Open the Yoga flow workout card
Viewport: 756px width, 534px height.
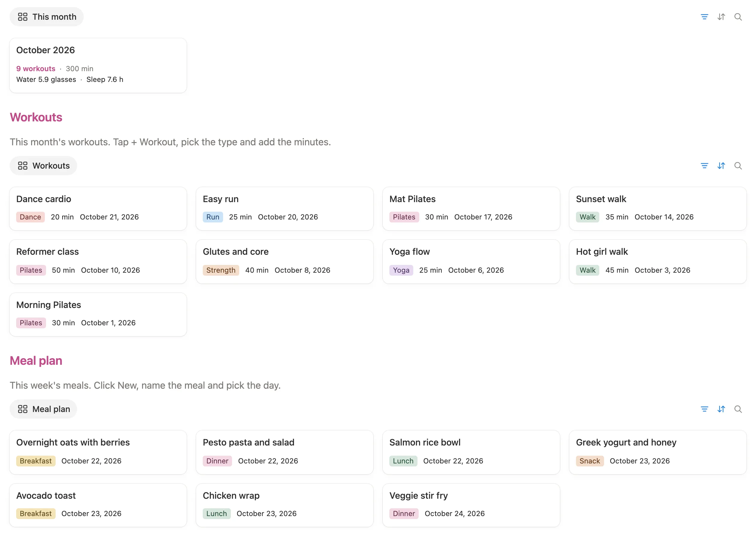[x=471, y=262]
